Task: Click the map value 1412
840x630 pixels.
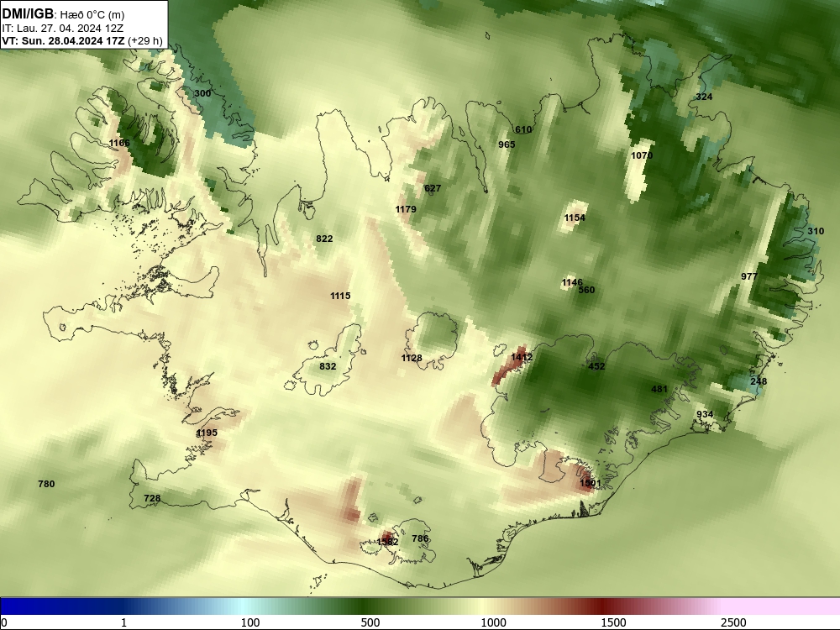Action: point(522,357)
